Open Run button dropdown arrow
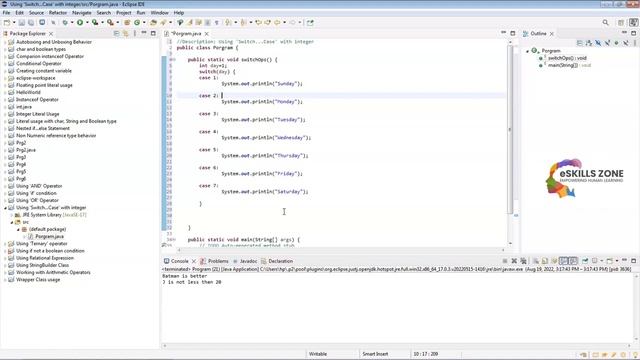Viewport: 640px width, 360px height. (x=87, y=22)
